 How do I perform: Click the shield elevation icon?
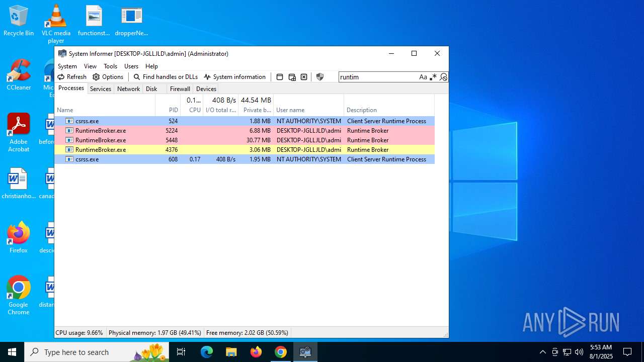320,77
